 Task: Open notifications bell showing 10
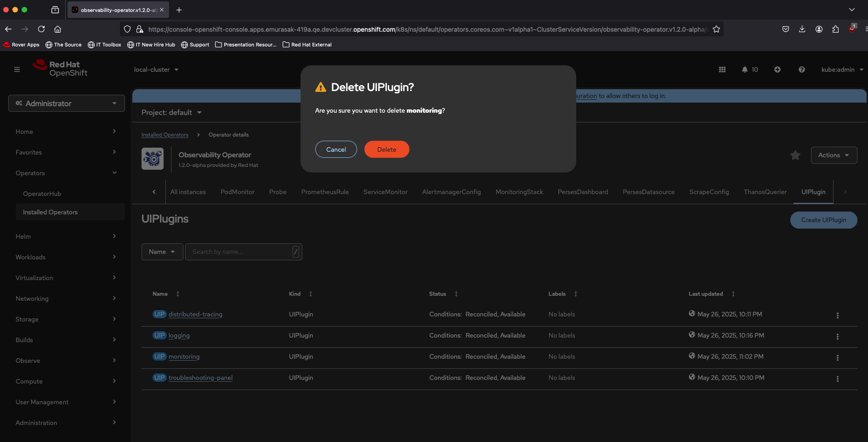click(x=750, y=69)
